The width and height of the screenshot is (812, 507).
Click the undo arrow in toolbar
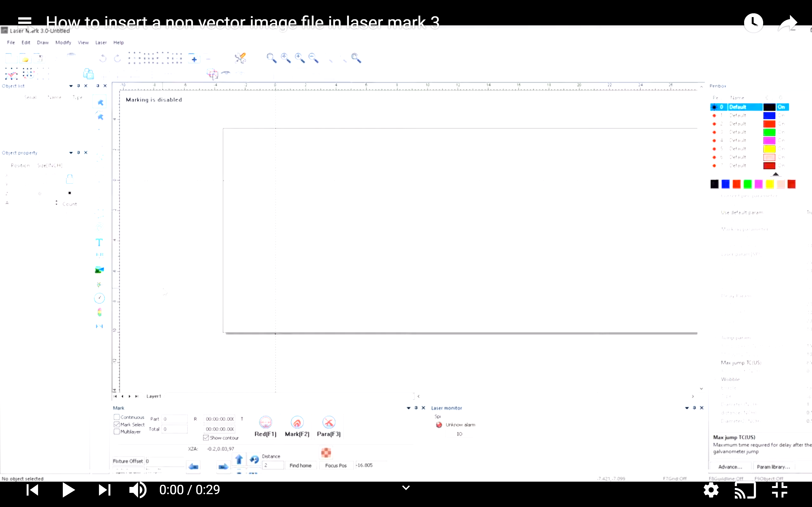pyautogui.click(x=103, y=58)
